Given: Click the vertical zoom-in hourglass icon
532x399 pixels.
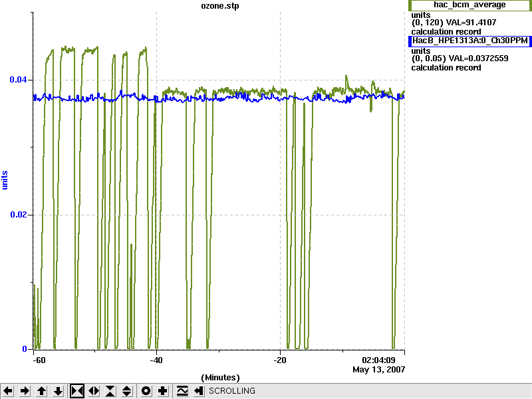Looking at the screenshot, I should (x=110, y=391).
